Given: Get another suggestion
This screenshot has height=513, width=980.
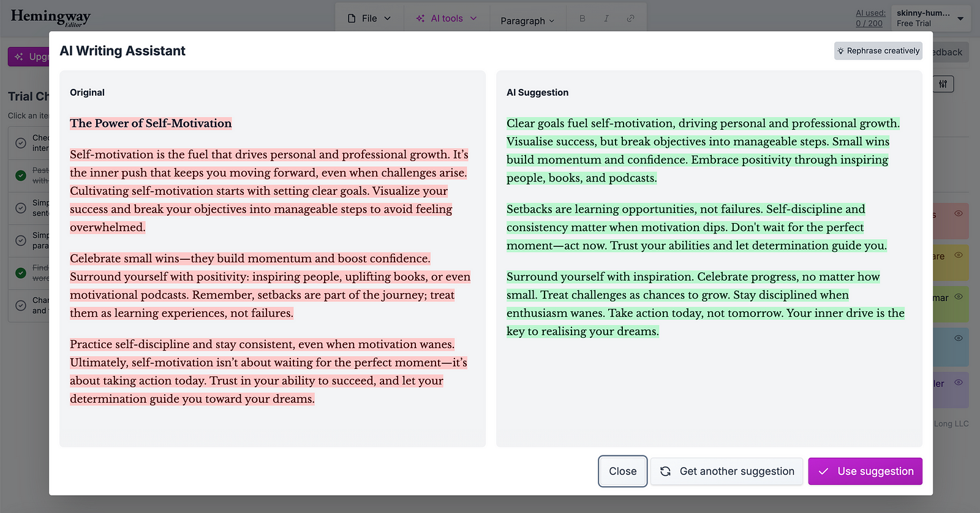Looking at the screenshot, I should pyautogui.click(x=726, y=471).
